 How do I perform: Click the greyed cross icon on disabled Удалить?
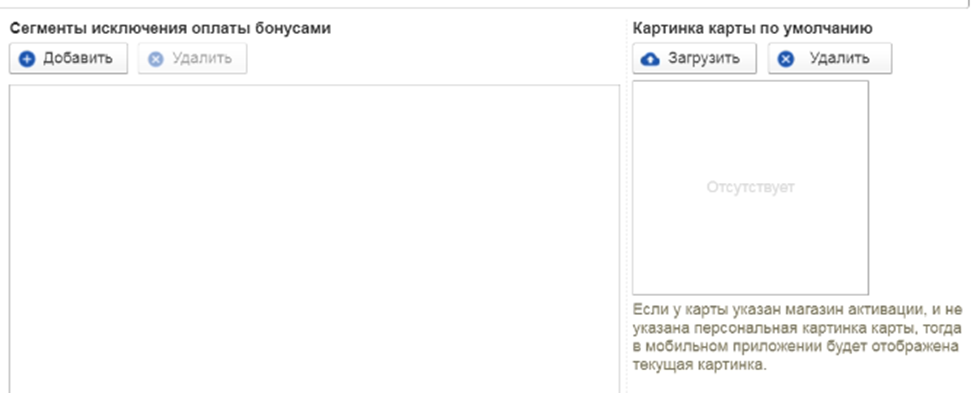pos(156,59)
